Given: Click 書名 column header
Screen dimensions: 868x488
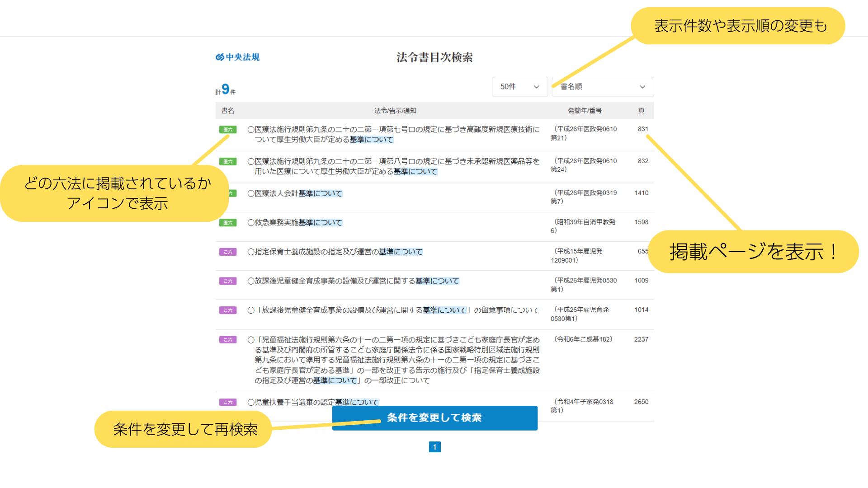Looking at the screenshot, I should pos(228,111).
